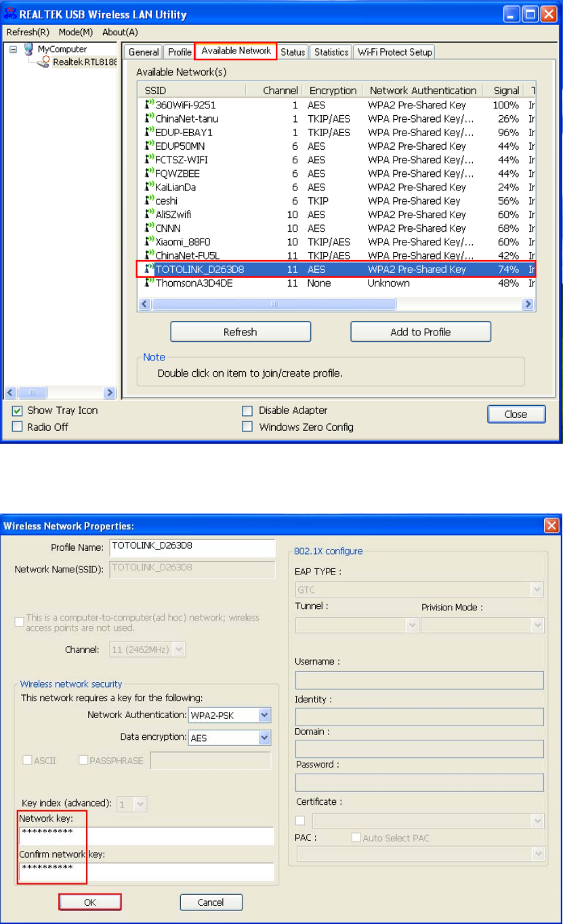Click the Add to Profile button
This screenshot has height=924, width=563.
[421, 332]
